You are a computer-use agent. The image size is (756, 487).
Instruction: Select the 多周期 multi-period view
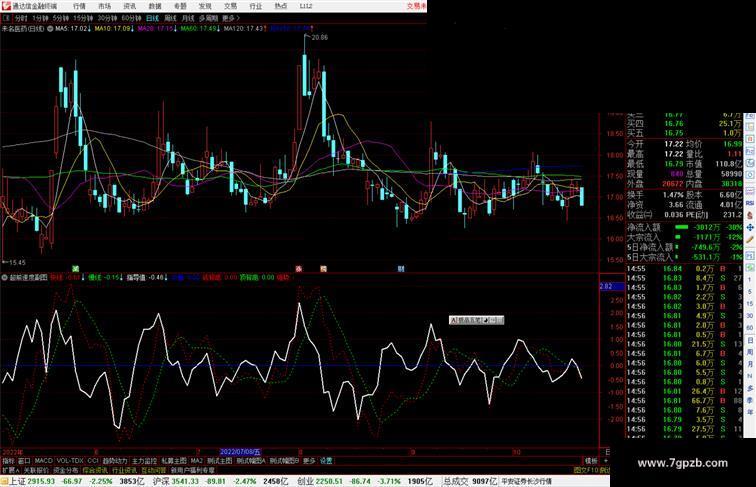(x=208, y=18)
